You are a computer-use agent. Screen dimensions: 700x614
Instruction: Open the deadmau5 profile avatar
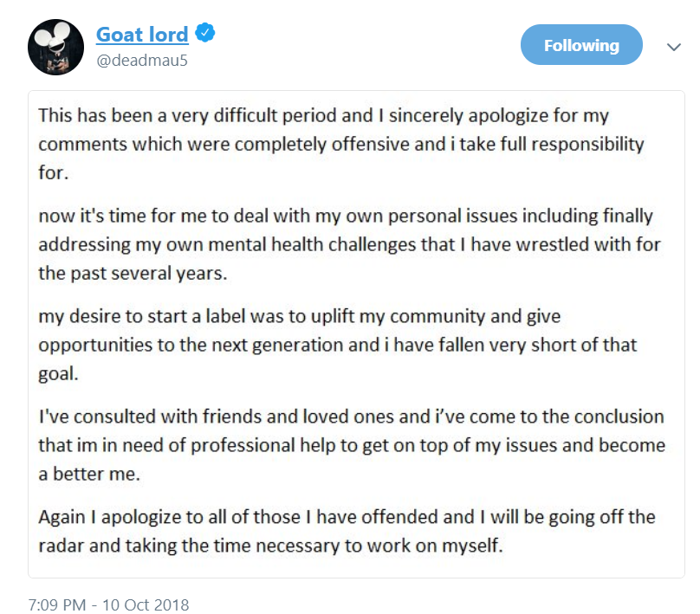click(x=55, y=47)
